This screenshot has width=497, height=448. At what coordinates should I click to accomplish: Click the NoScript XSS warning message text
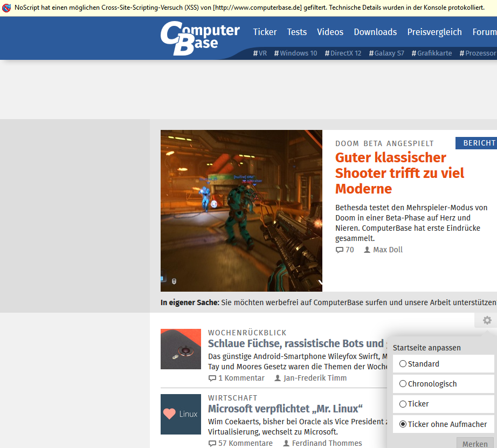coord(250,8)
